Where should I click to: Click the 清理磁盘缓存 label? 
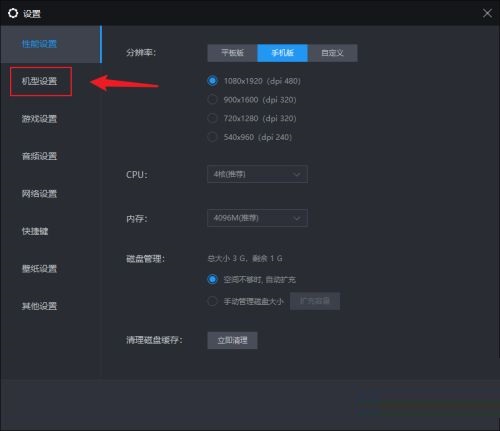pos(154,340)
